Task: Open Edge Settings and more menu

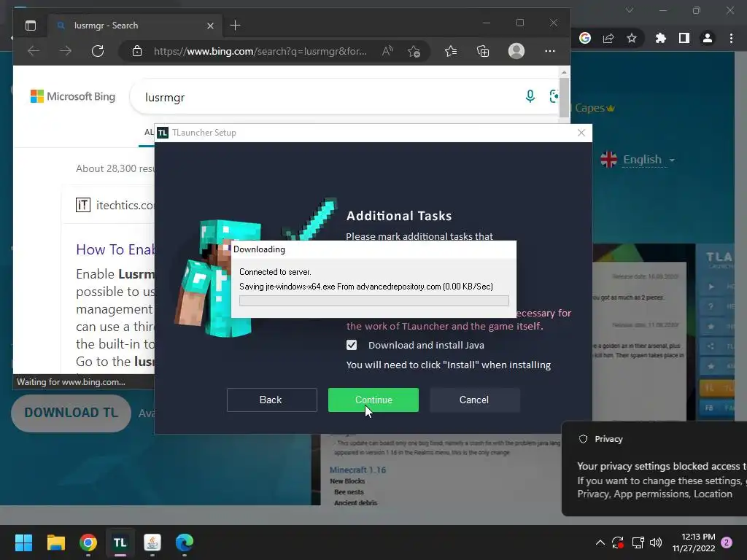Action: point(550,51)
